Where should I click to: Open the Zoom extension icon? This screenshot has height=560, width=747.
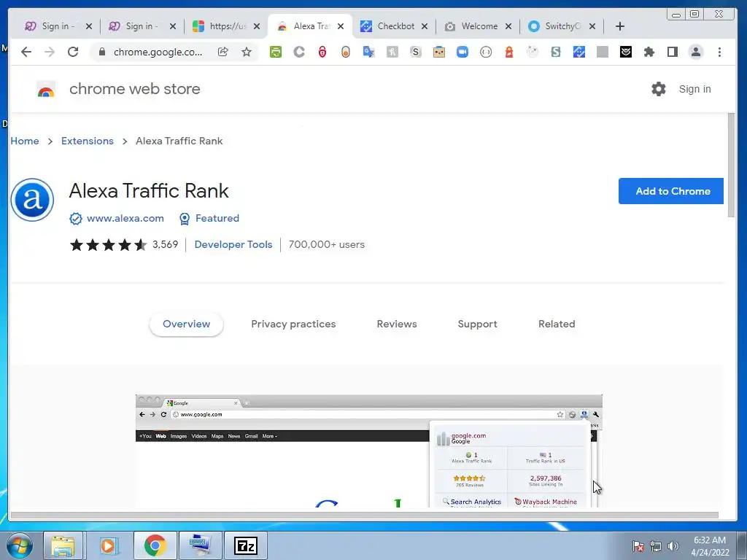462,52
